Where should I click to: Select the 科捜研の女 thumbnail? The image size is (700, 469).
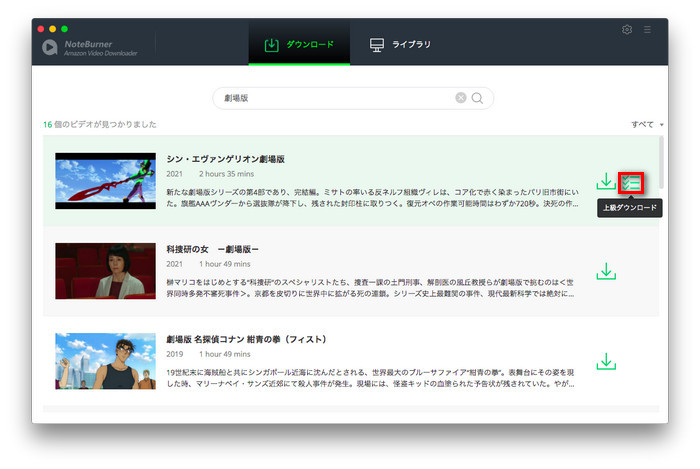105,271
